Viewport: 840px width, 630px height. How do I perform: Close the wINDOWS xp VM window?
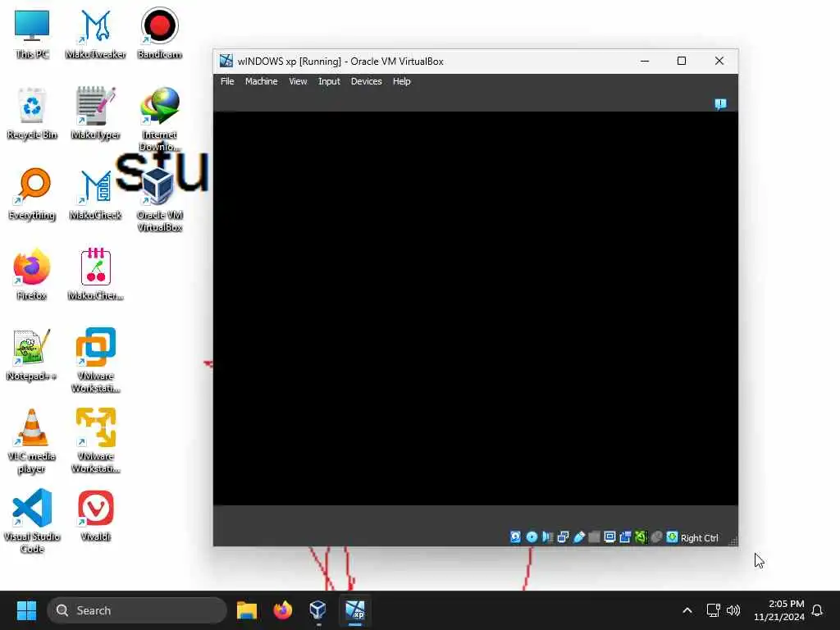(719, 61)
